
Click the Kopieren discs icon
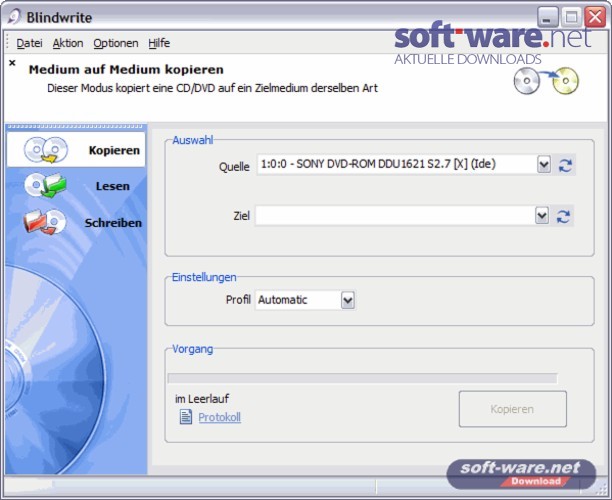click(x=46, y=150)
